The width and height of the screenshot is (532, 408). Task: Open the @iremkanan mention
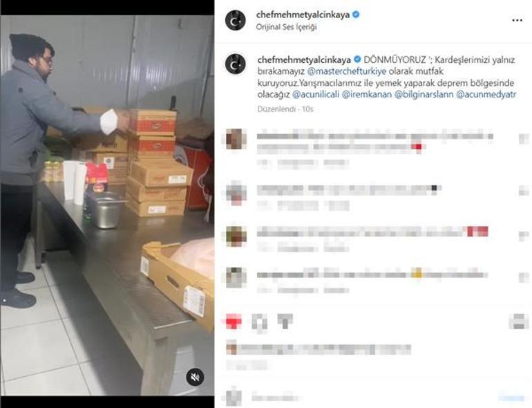coord(367,95)
